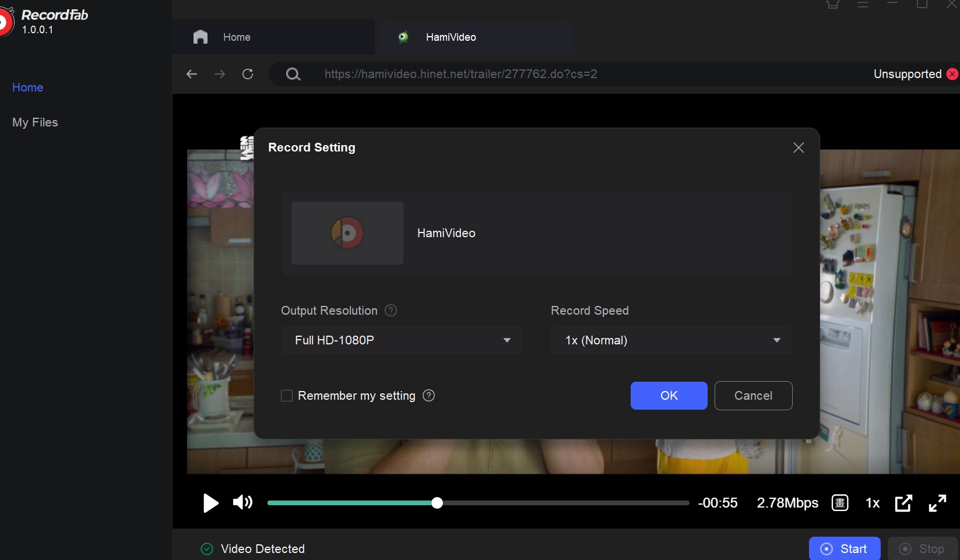This screenshot has height=560, width=960.
Task: Click the HamiVideo tab favicon
Action: (x=403, y=37)
